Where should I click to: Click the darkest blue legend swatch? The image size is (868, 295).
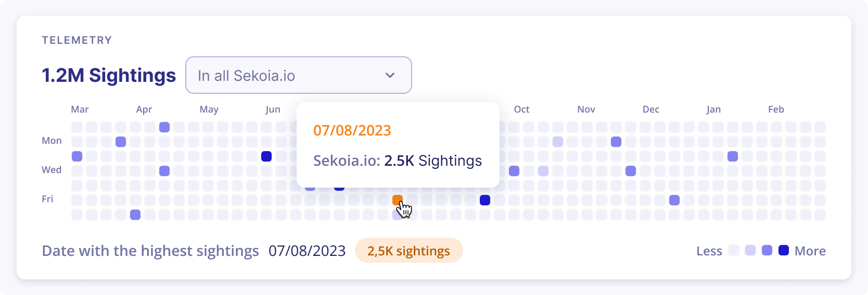[x=783, y=250]
